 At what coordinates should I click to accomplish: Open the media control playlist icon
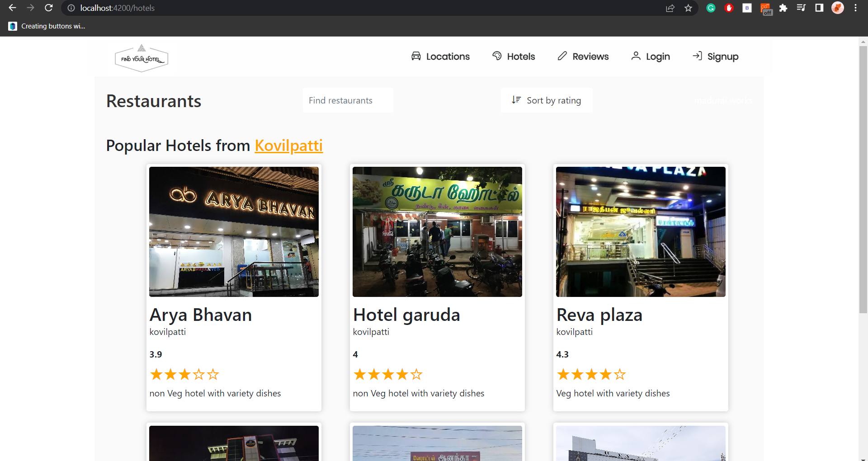801,8
